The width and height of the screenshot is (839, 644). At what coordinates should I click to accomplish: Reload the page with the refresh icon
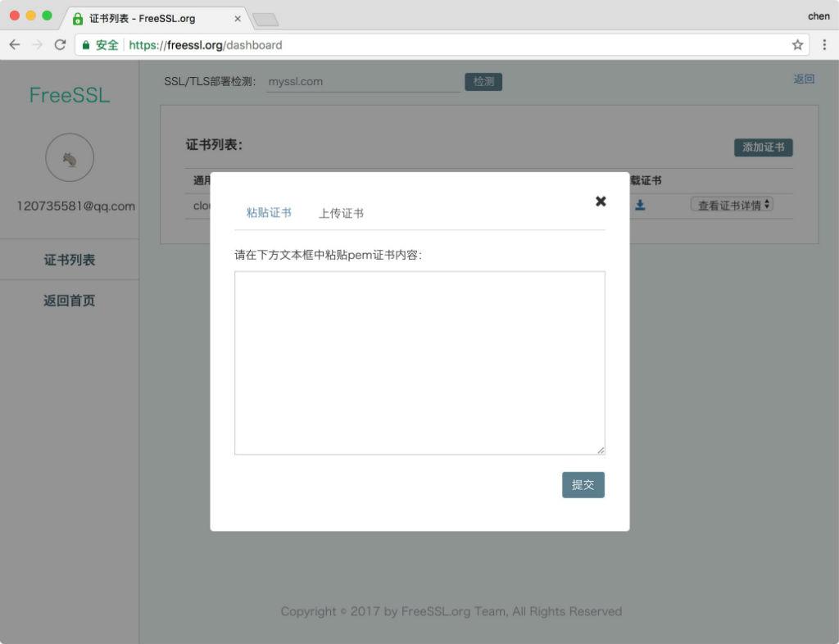[60, 45]
